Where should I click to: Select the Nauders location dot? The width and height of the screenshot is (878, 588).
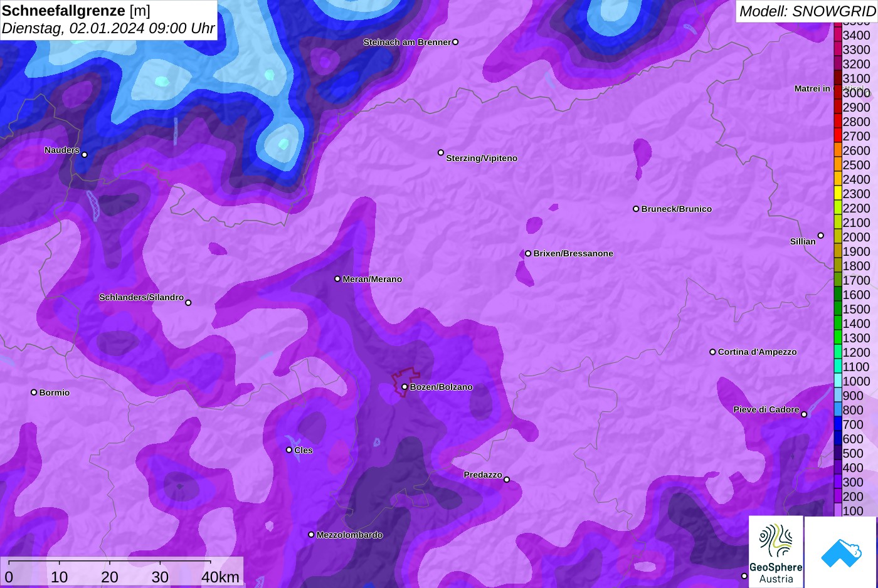coord(85,155)
